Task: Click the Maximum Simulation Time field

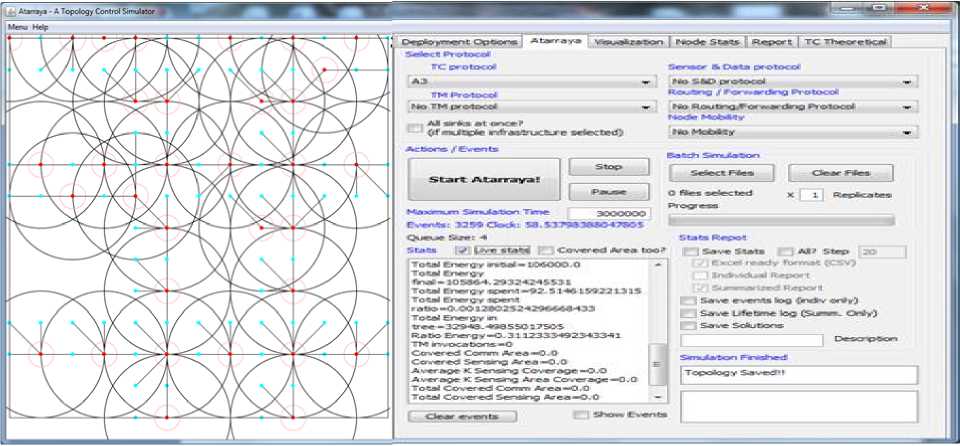Action: (x=609, y=213)
